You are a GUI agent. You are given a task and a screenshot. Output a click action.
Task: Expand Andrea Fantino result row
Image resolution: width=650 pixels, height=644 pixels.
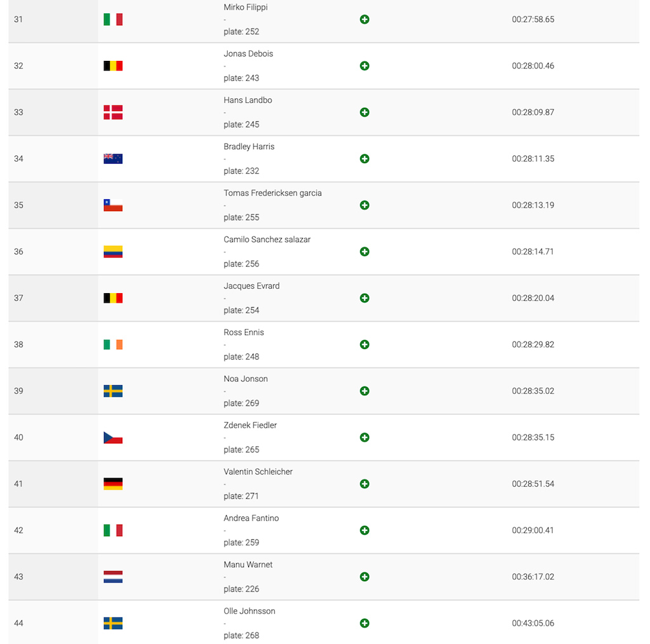[364, 530]
